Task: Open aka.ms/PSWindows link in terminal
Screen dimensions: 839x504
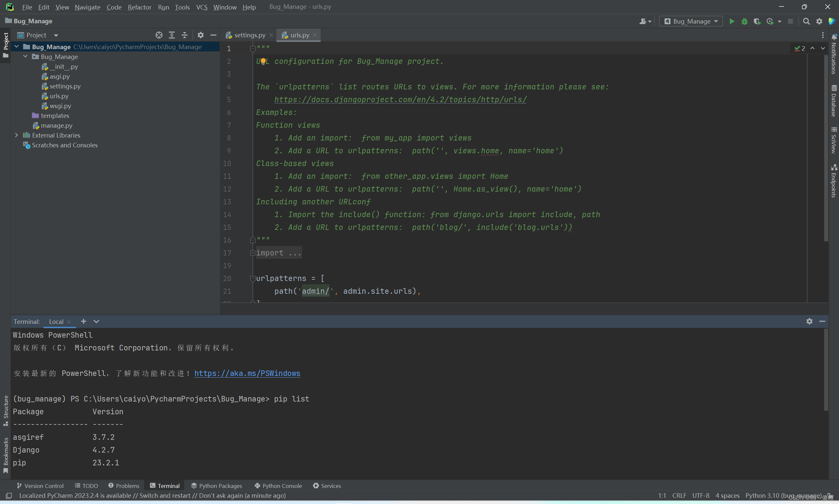Action: coord(247,373)
